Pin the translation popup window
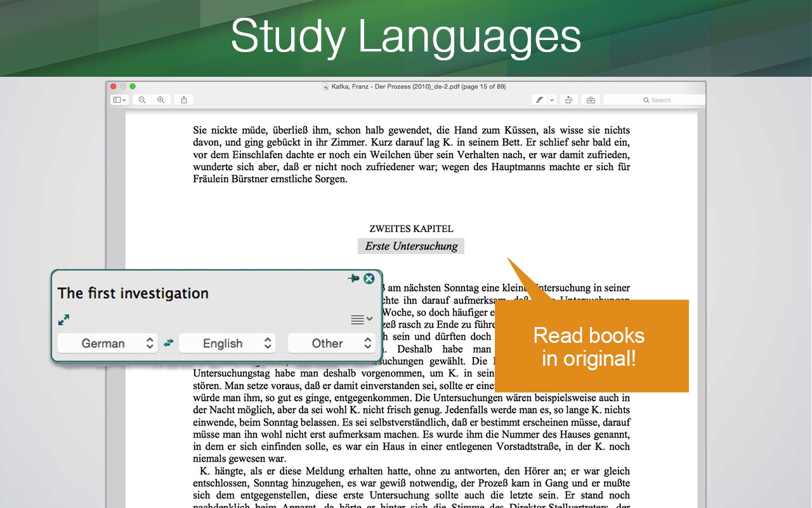 coord(353,278)
